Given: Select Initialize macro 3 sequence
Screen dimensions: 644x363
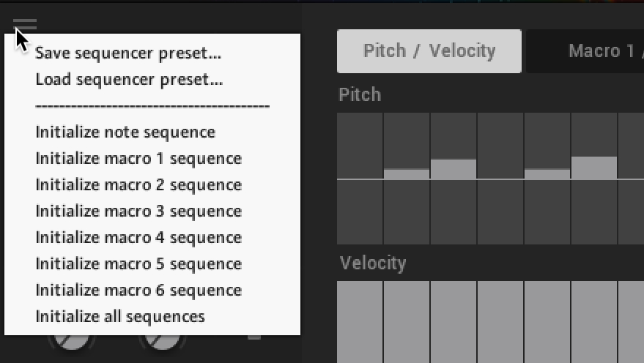Looking at the screenshot, I should [x=138, y=211].
